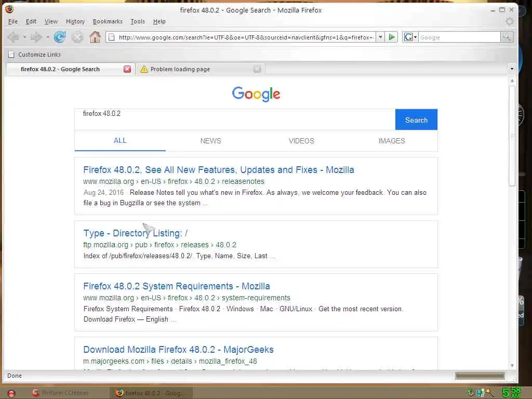Click the taskbar clock
This screenshot has height=399, width=532.
tap(511, 393)
